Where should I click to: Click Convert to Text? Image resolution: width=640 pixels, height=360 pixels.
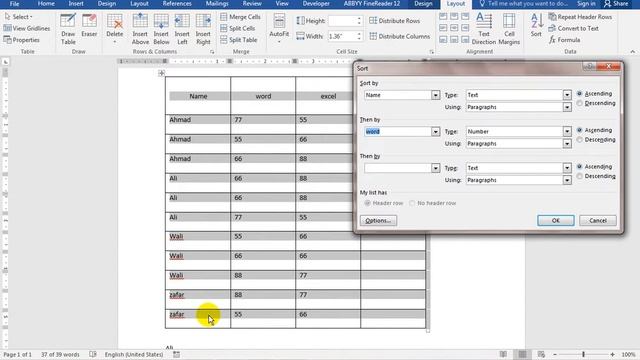pos(573,29)
